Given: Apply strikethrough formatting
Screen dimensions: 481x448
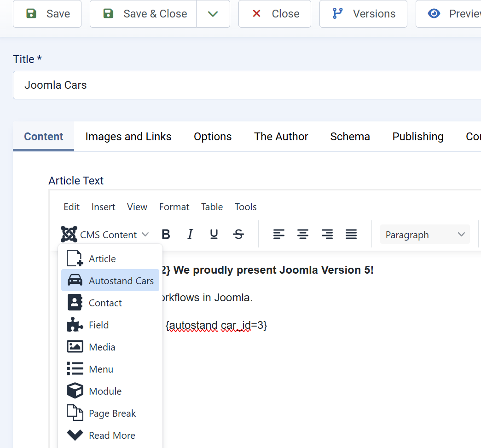Looking at the screenshot, I should 238,235.
